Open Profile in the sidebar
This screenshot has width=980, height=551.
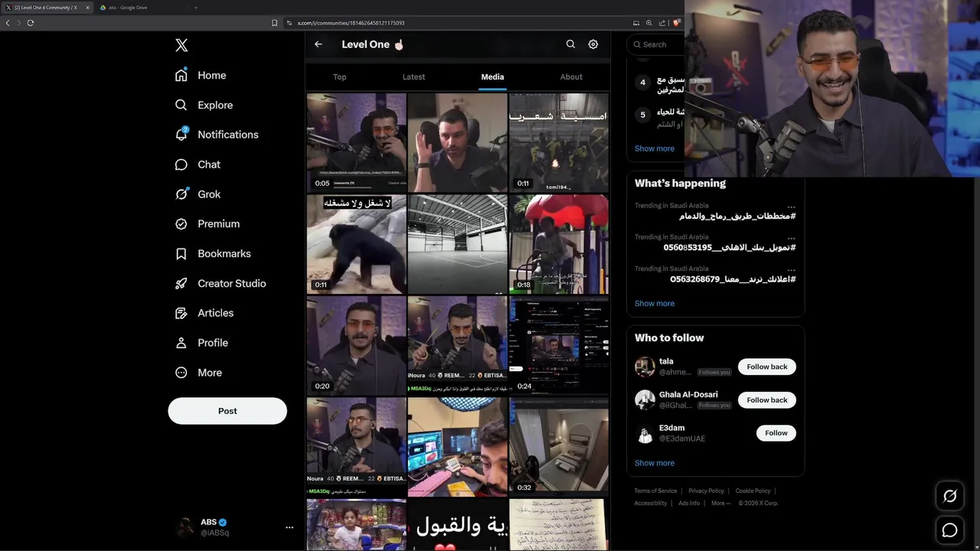click(x=201, y=343)
